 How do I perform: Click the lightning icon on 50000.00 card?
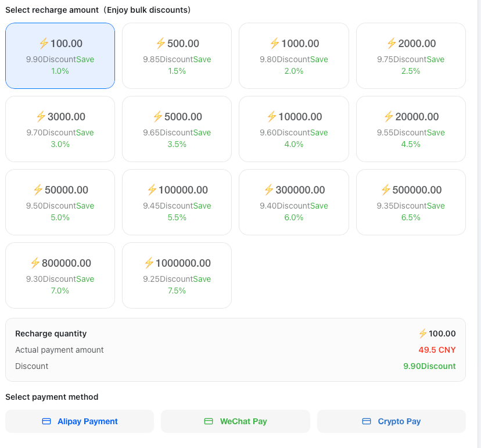(x=38, y=189)
